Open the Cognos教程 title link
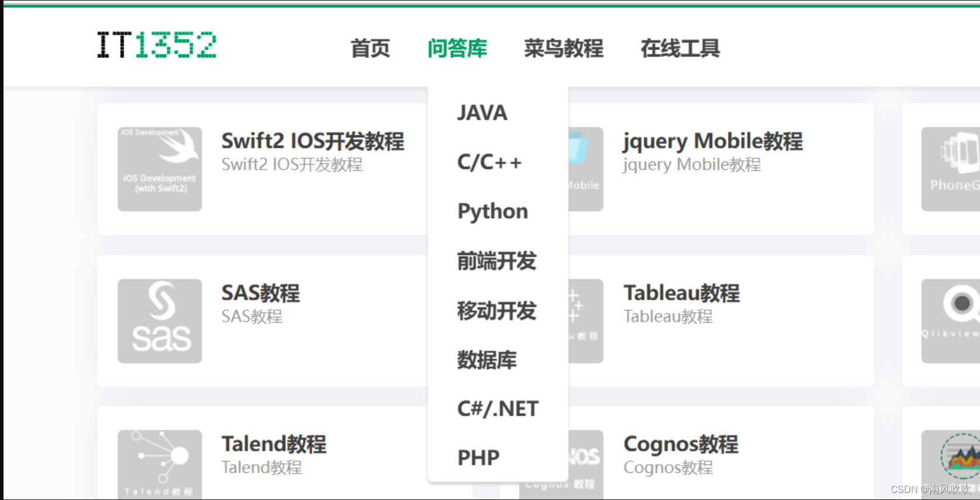The width and height of the screenshot is (980, 500). pos(681,444)
